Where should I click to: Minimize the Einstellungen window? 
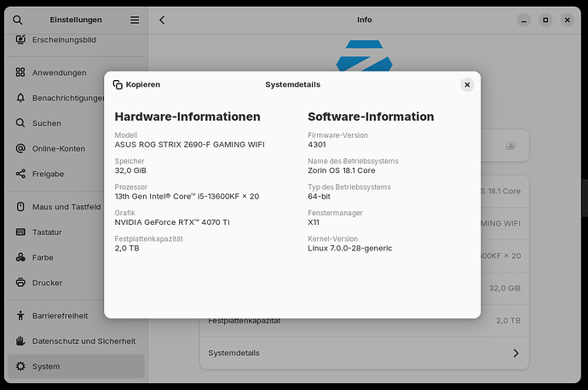point(524,20)
